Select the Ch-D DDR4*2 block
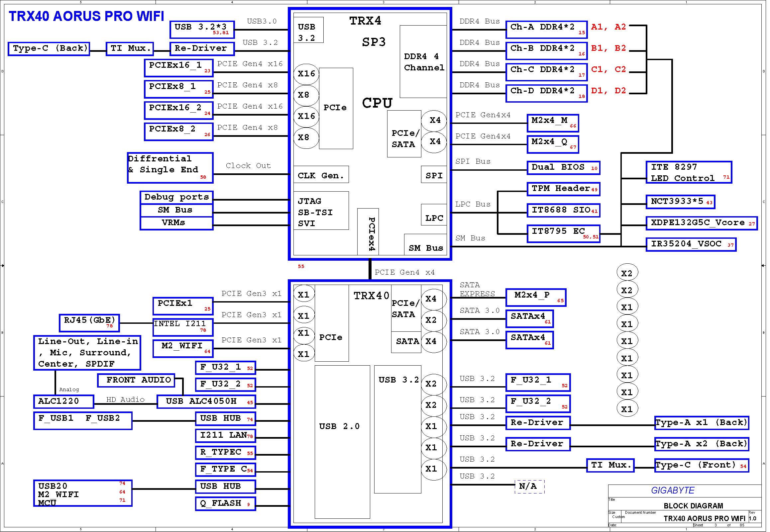 pyautogui.click(x=547, y=93)
